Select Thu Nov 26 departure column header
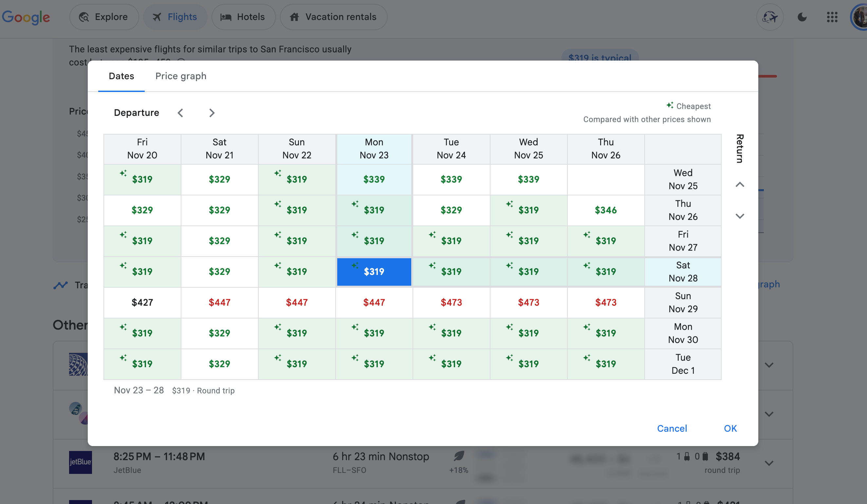The height and width of the screenshot is (504, 867). pos(605,149)
